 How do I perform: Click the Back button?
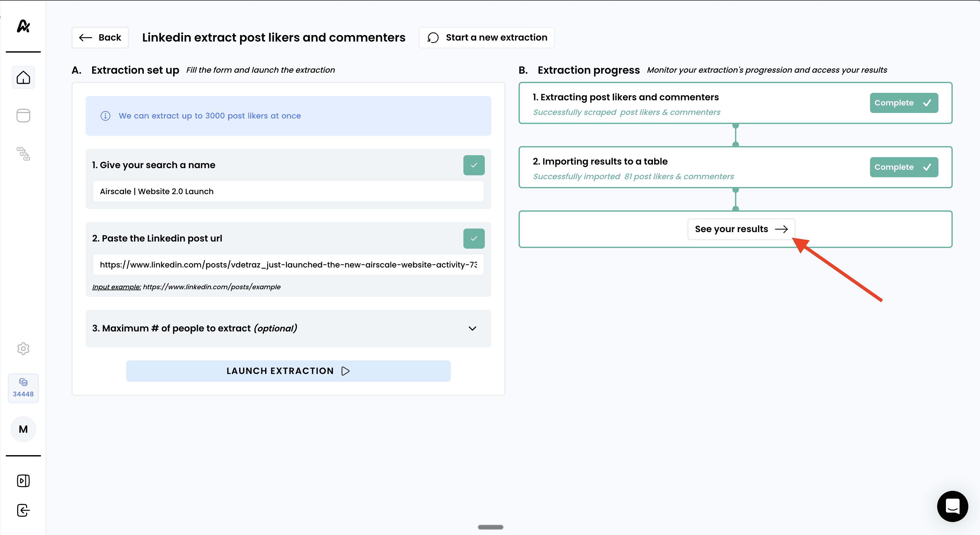coord(100,37)
